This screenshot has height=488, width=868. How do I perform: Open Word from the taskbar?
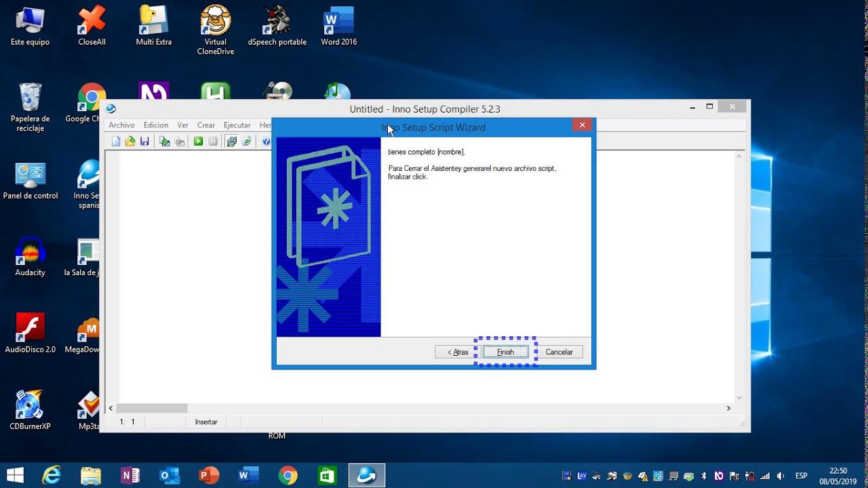pos(247,475)
